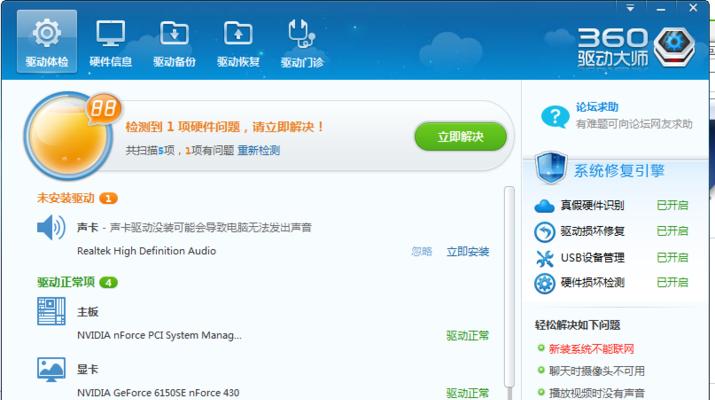Click the 主板 motherboard icon

click(51, 311)
